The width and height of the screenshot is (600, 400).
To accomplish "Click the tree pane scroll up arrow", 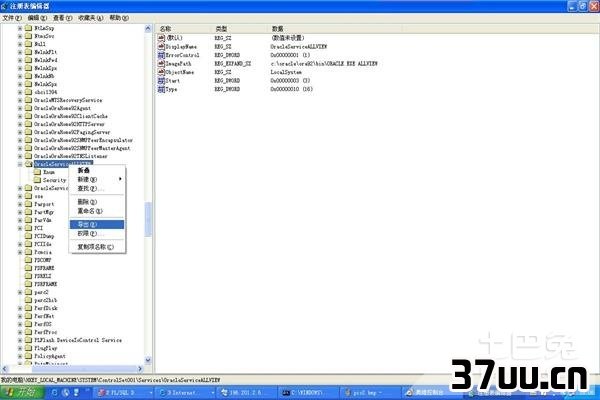I will coord(148,28).
